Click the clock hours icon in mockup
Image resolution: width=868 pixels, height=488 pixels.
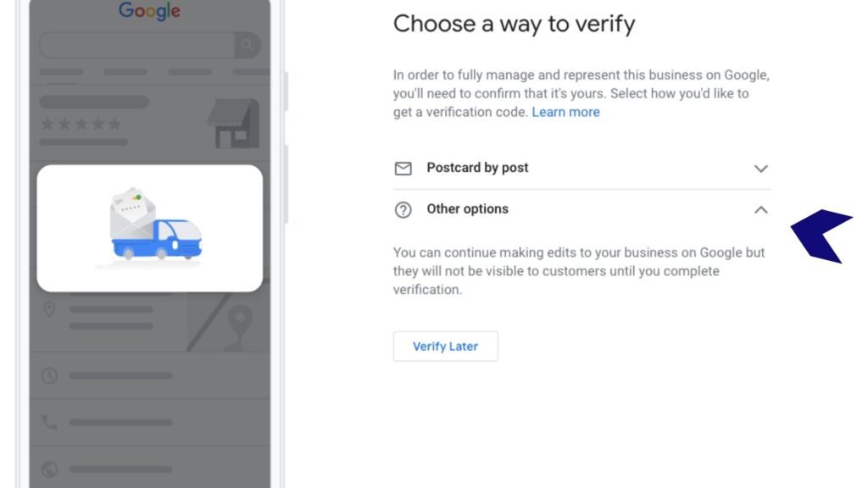coord(49,375)
